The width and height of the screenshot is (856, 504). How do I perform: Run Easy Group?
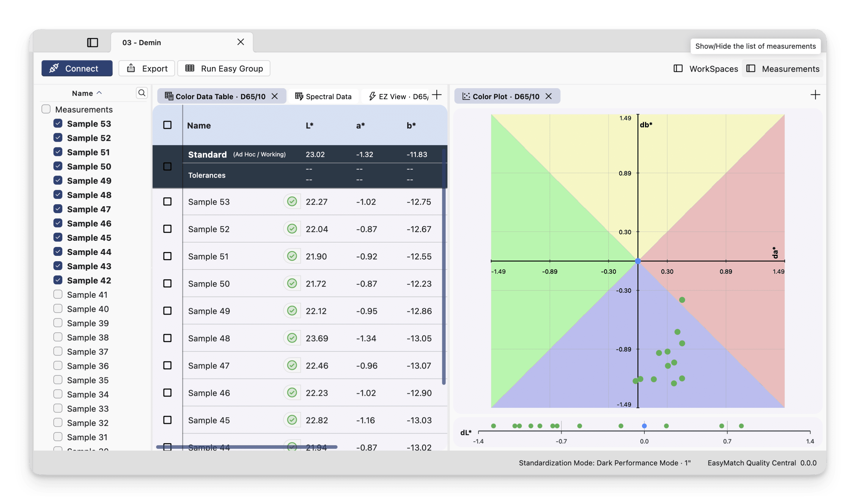click(x=224, y=69)
